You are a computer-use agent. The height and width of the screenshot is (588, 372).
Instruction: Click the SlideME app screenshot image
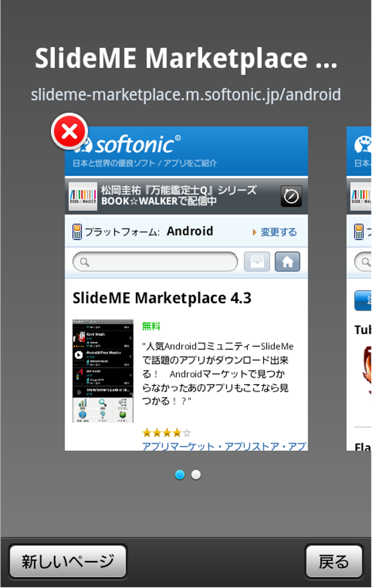pos(103,371)
